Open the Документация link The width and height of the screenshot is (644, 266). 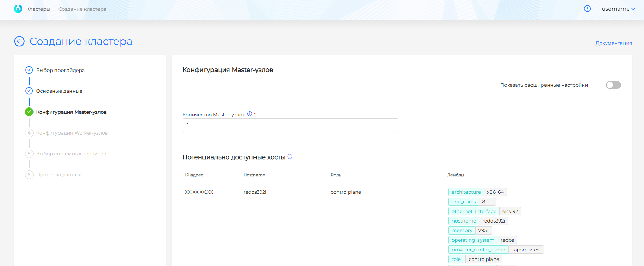pos(614,43)
